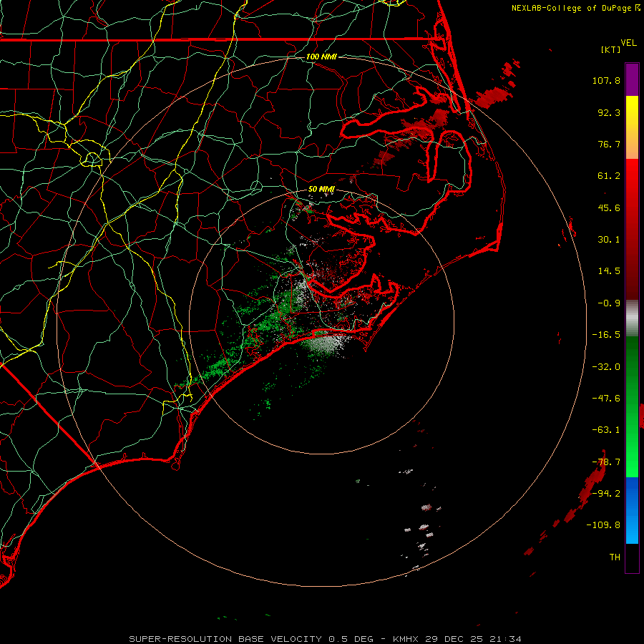The width and height of the screenshot is (644, 644).
Task: Select the -0.9 scale value
Action: 609,303
